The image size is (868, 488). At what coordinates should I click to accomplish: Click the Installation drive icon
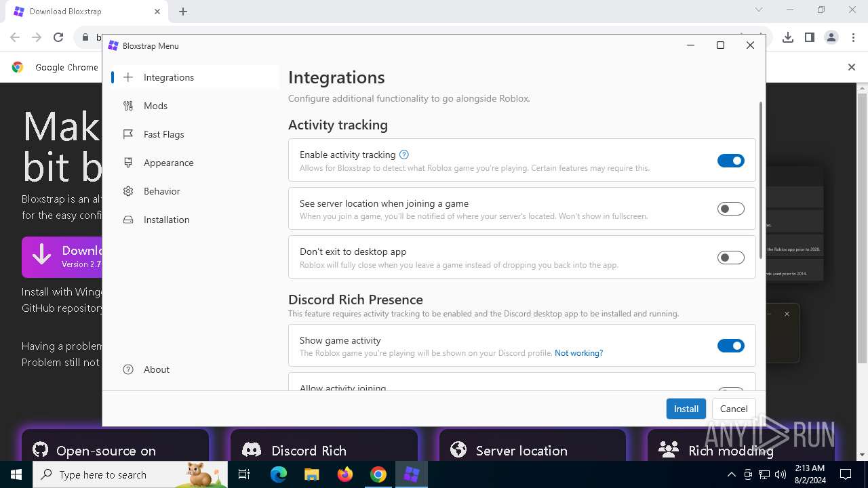[128, 220]
